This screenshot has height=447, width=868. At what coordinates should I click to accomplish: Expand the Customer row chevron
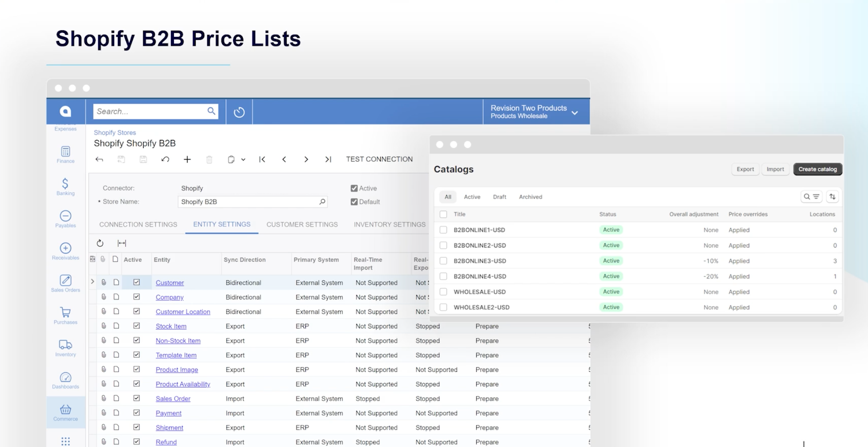[x=92, y=282]
